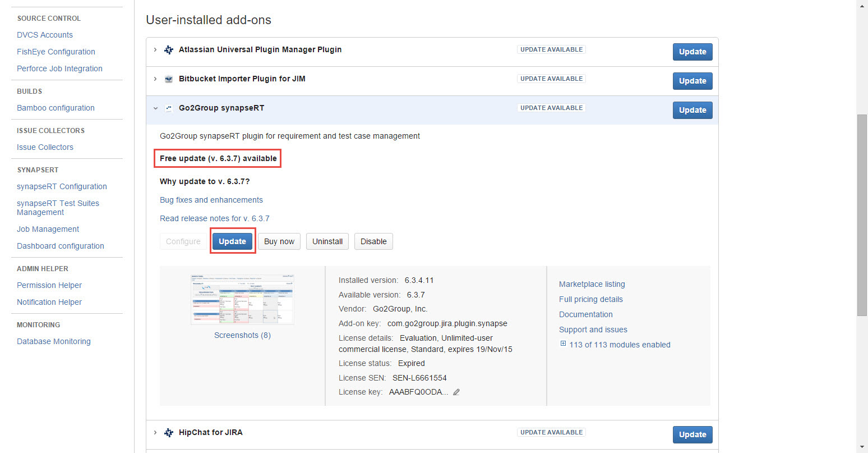Click the HipChat for JIRA plugin icon
Image resolution: width=868 pixels, height=453 pixels.
click(168, 433)
